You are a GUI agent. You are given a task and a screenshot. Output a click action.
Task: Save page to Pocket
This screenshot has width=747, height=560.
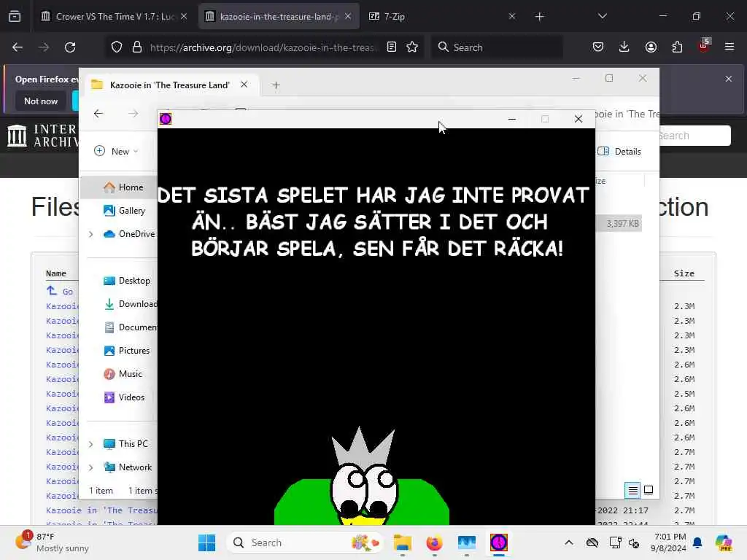click(x=598, y=47)
